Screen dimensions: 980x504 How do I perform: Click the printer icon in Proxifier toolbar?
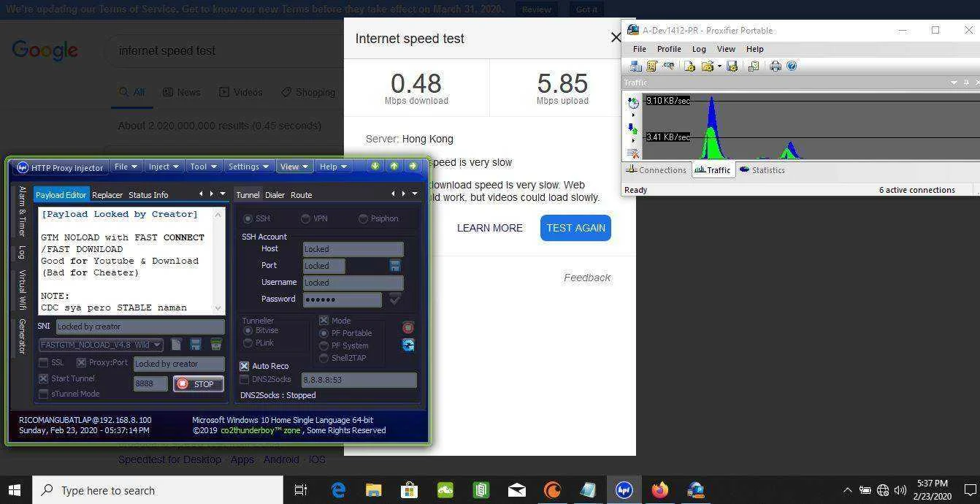click(x=776, y=66)
